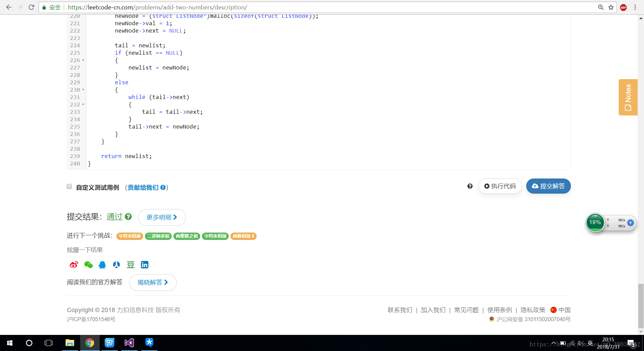The height and width of the screenshot is (351, 644).
Task: Collapse the code fold at line 230
Action: point(83,90)
